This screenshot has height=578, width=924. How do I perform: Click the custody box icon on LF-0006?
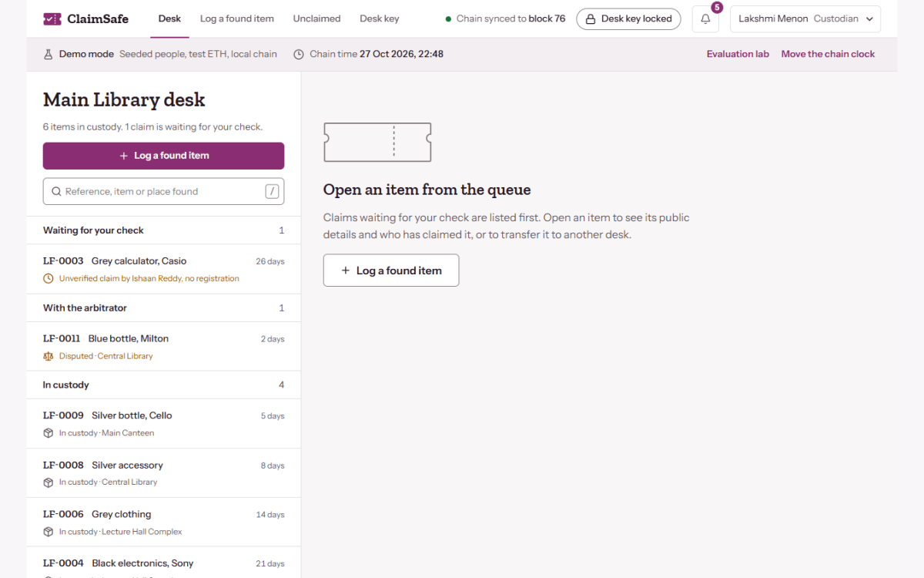coord(49,532)
